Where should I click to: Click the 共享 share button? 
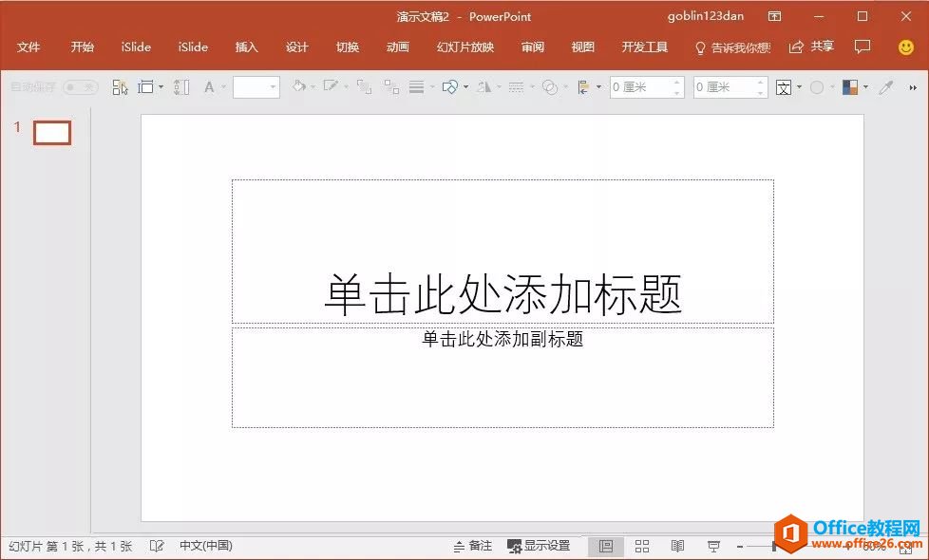[x=812, y=47]
